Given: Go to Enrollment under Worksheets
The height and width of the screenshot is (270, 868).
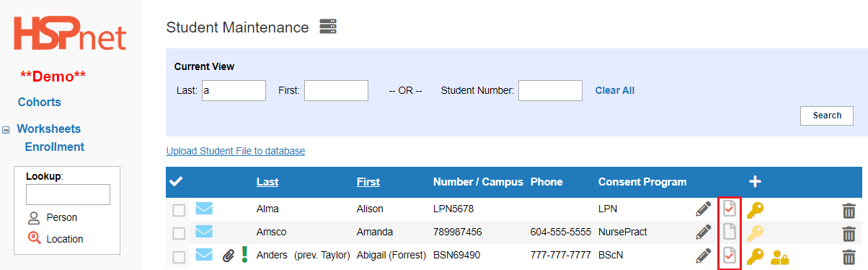Looking at the screenshot, I should [55, 147].
